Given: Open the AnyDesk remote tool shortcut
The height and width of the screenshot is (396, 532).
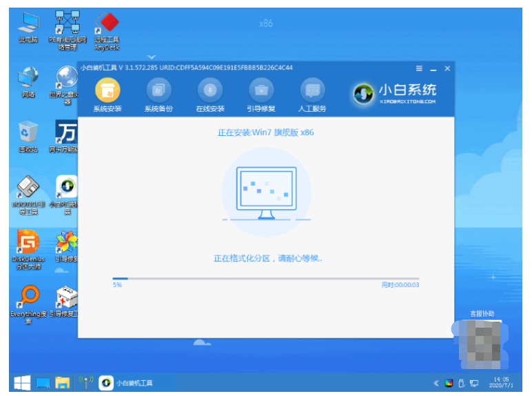Looking at the screenshot, I should click(106, 26).
